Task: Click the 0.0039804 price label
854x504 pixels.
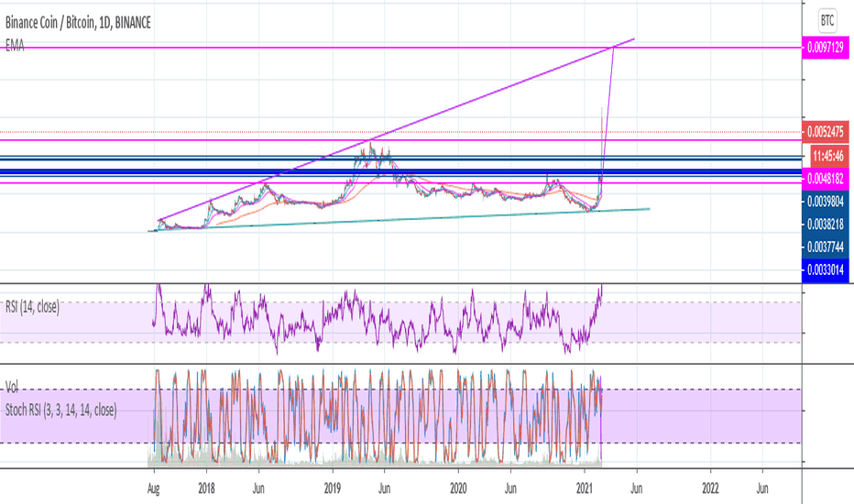Action: [x=825, y=202]
